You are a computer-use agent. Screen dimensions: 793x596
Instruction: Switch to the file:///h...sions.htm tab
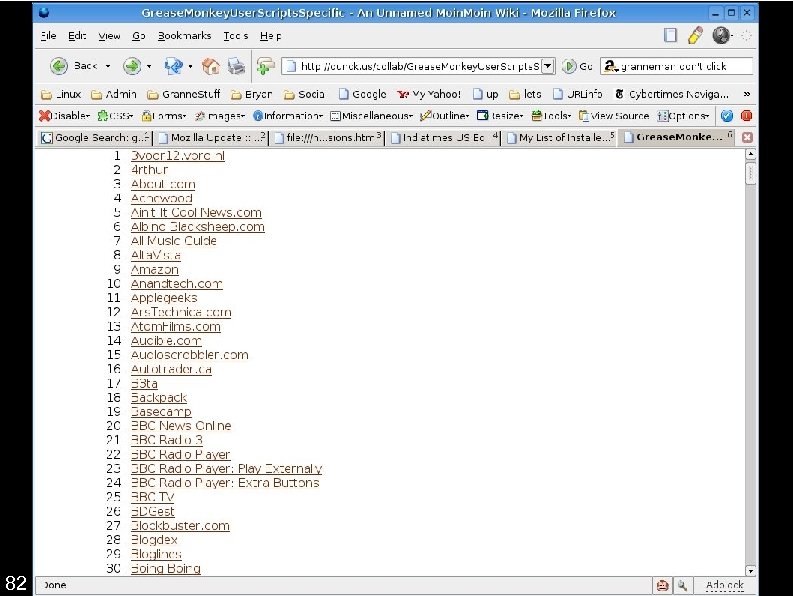(328, 137)
